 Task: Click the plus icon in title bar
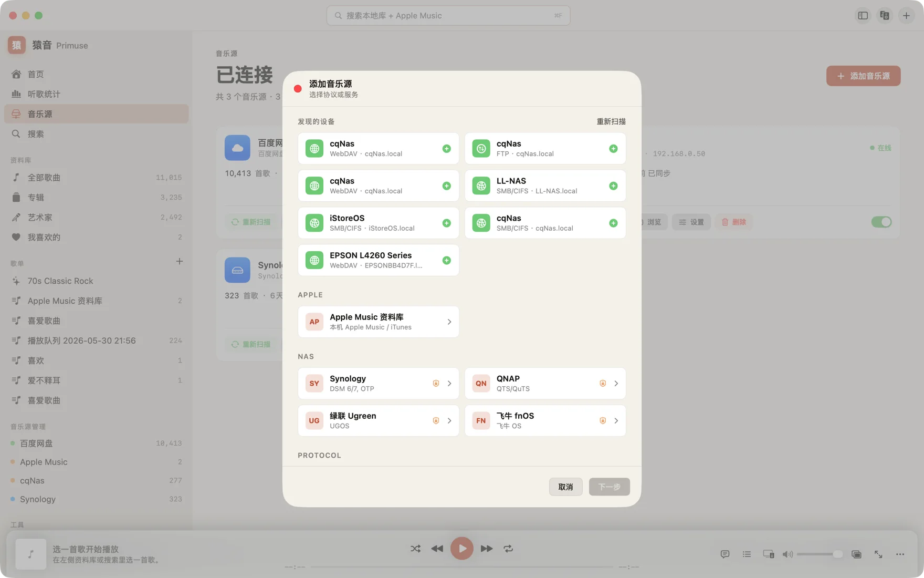[906, 16]
